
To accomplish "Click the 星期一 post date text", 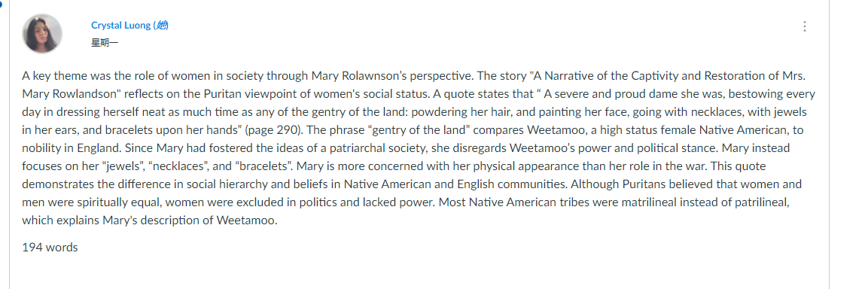I will click(105, 43).
